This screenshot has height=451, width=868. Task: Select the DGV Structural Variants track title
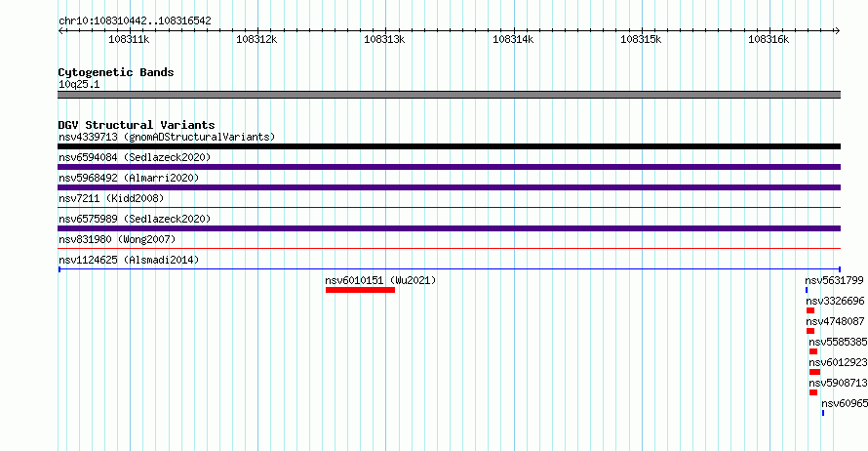click(x=137, y=125)
